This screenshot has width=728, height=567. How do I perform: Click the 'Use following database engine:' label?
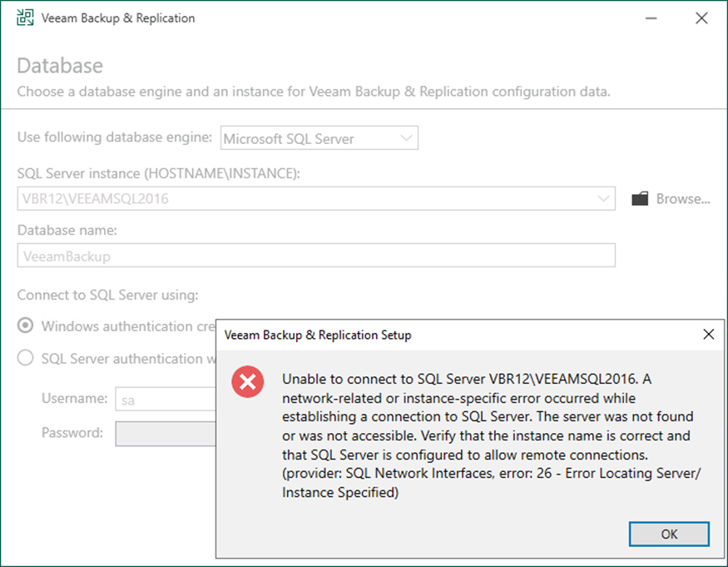point(115,137)
